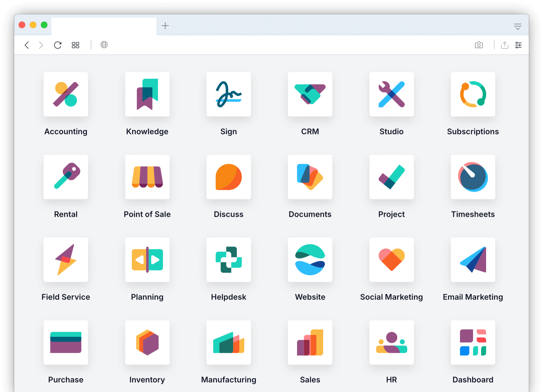This screenshot has width=543, height=392.
Task: Open the Point of Sale app
Action: tap(147, 177)
